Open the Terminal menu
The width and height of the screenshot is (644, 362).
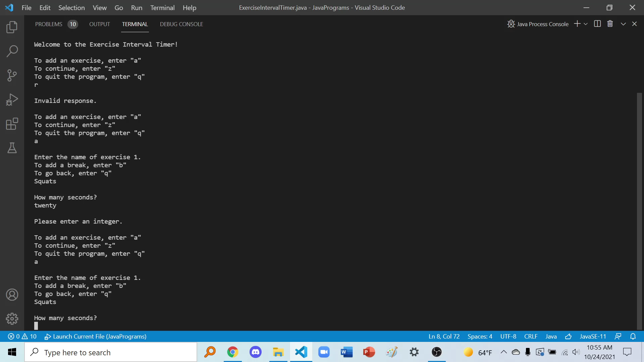pyautogui.click(x=162, y=8)
